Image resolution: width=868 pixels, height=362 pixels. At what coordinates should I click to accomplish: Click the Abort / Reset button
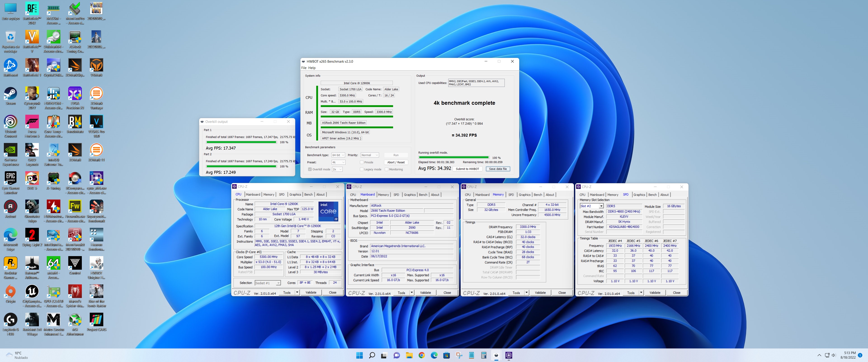pos(396,162)
